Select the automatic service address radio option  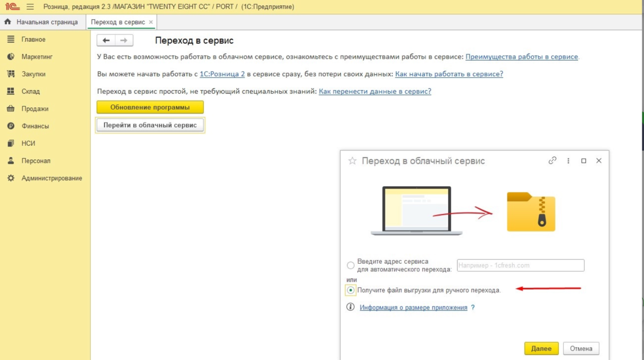(350, 265)
